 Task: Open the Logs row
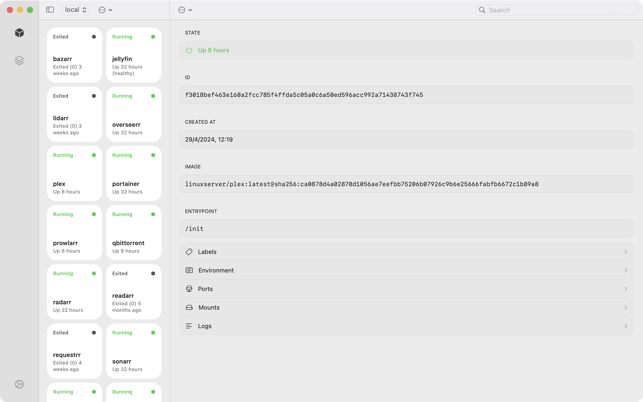pos(406,326)
